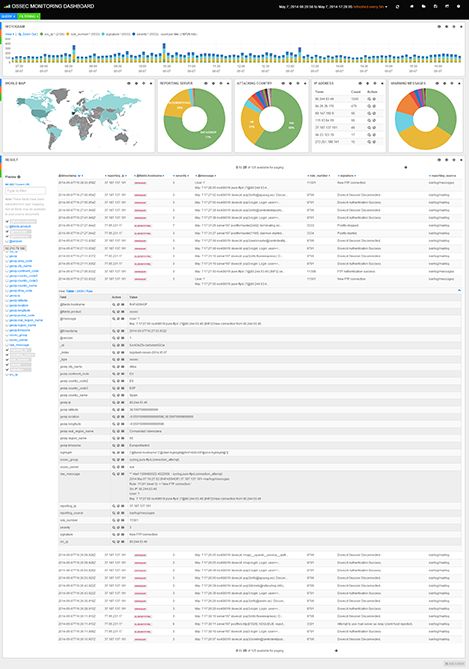Open configure cog of Reporting Server panel

pyautogui.click(x=213, y=83)
